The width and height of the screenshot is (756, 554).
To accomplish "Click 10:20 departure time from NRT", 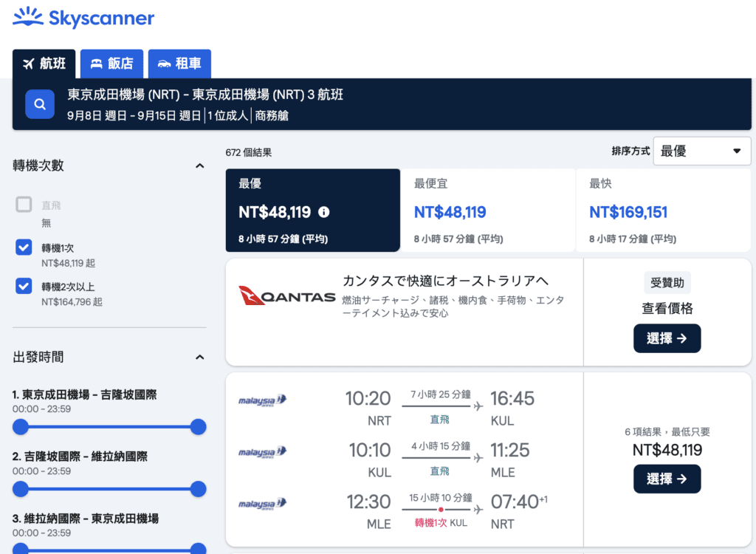I will (368, 398).
